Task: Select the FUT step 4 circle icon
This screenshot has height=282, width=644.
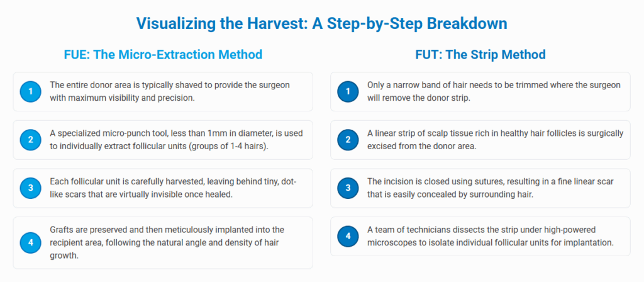Action: coord(347,237)
